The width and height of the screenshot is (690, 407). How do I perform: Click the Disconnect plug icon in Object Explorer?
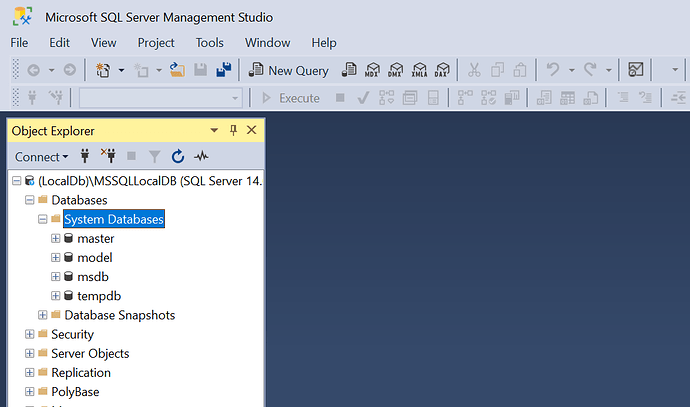[108, 156]
